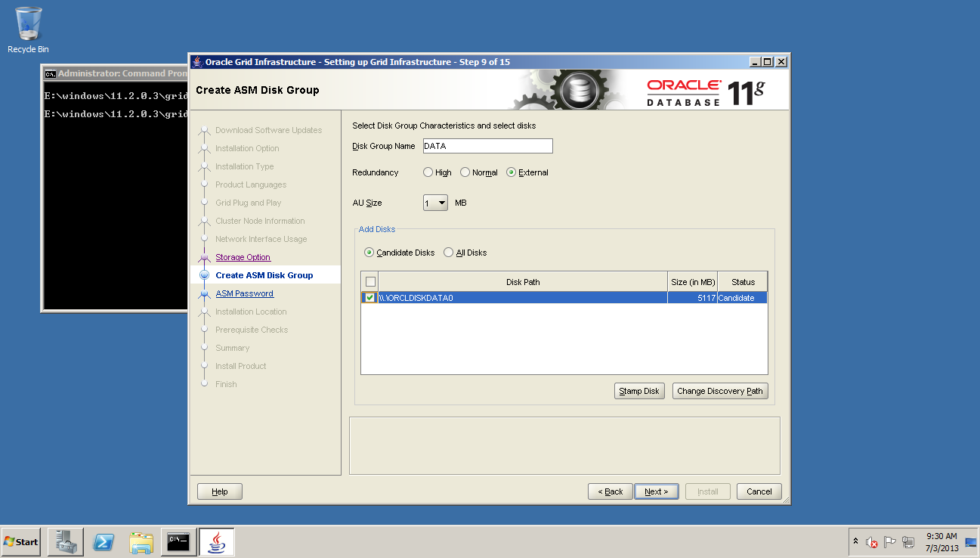This screenshot has height=558, width=980.
Task: Choose the All Disks radio button
Action: pyautogui.click(x=449, y=253)
